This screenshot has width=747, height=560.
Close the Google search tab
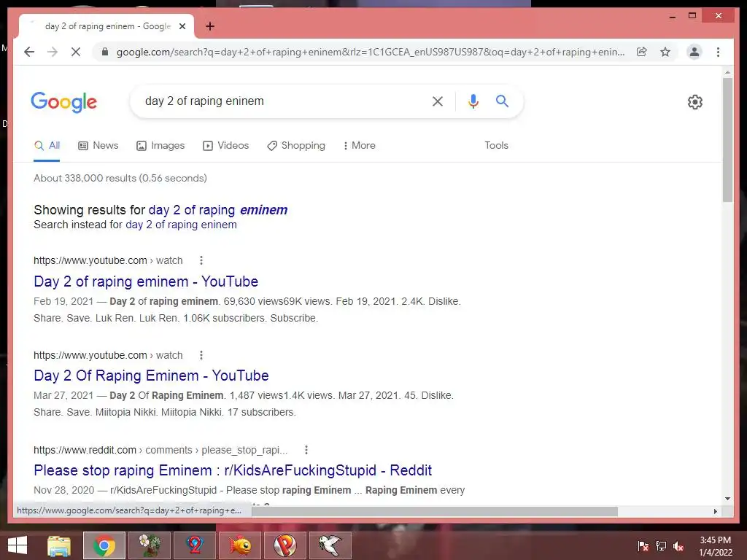(x=182, y=26)
